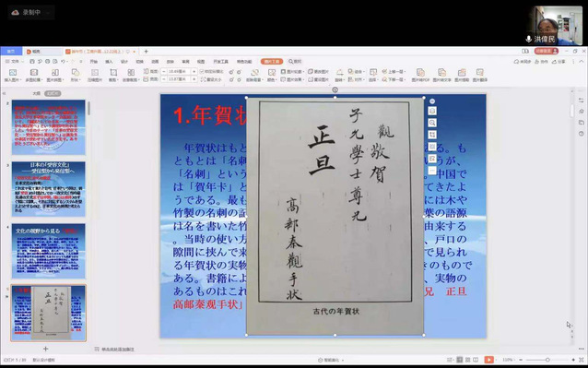Open the Picture Translate (图片翻译) tool
The height and width of the screenshot is (368, 588).
pos(480,75)
